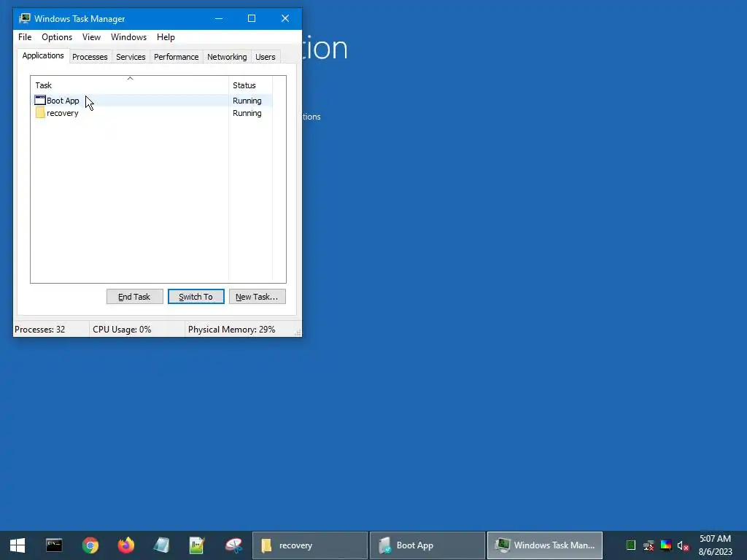Switch to the Networking tab

227,57
